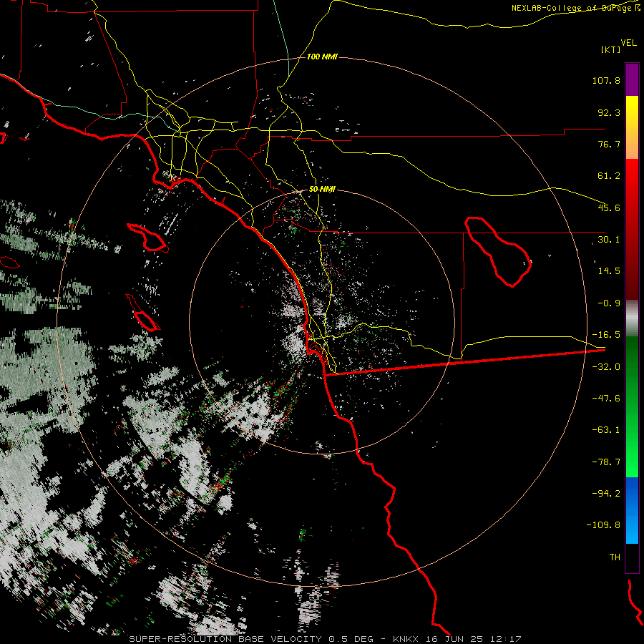Click the 61.2 scale value
The height and width of the screenshot is (644, 644).
point(609,176)
